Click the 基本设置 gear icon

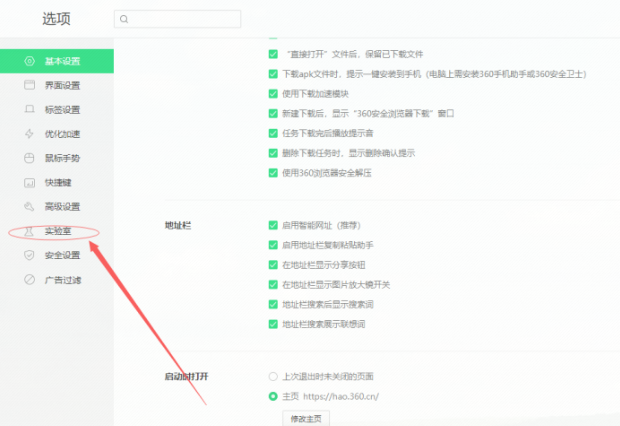29,61
